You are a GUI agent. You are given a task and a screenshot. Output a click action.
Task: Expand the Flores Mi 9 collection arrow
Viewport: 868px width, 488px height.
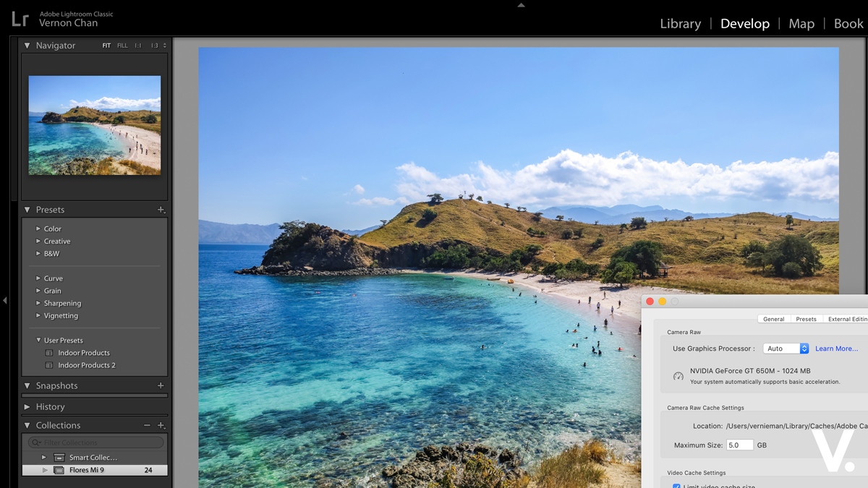click(45, 470)
